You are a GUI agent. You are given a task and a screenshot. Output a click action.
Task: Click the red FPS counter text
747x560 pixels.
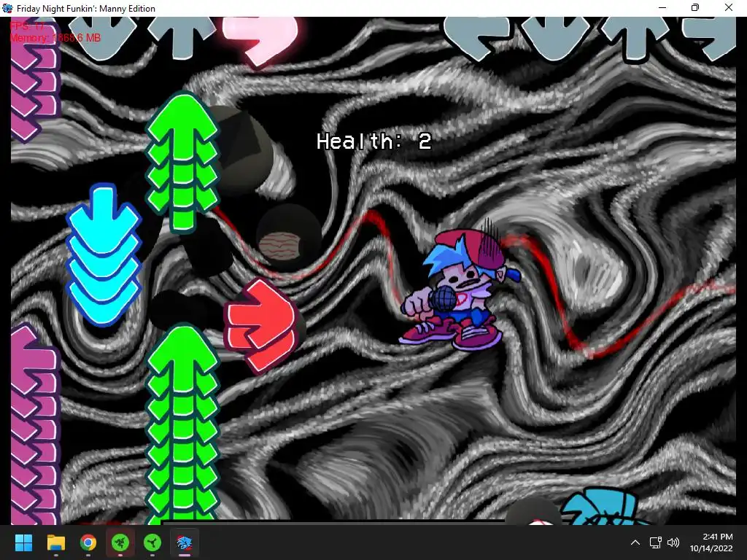tap(27, 26)
